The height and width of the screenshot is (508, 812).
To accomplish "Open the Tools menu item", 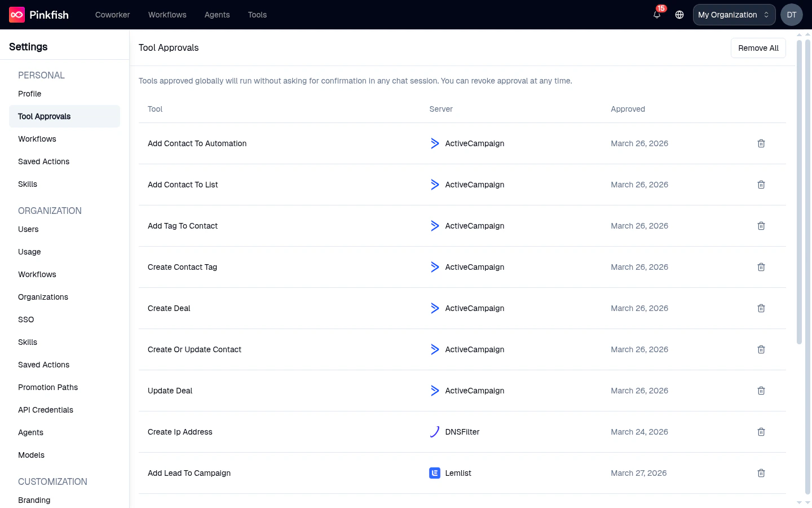I will 257,15.
